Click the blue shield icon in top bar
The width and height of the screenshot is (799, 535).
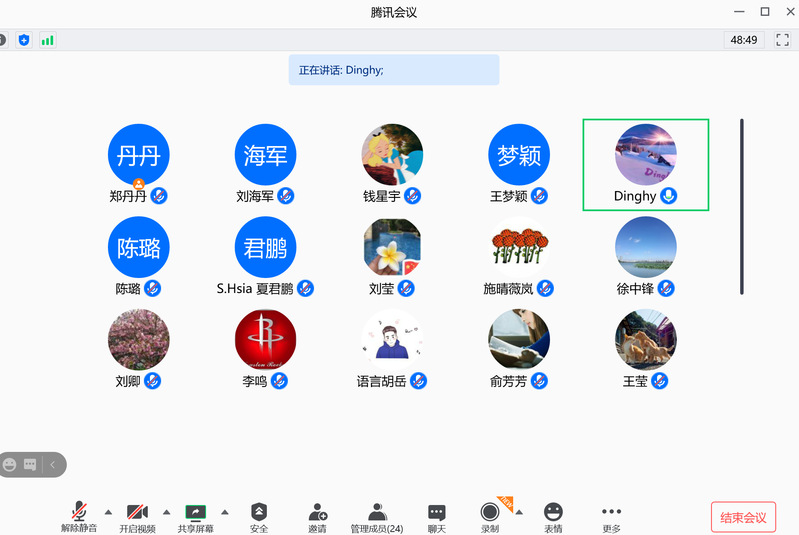tap(24, 40)
